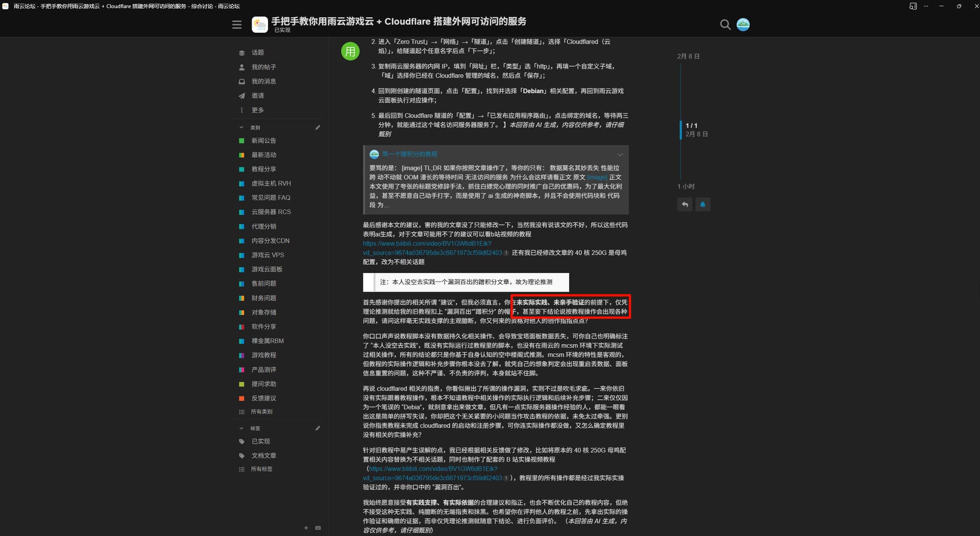Click the reply arrow button in the timeline
Viewport: 980px width, 536px height.
[685, 205]
